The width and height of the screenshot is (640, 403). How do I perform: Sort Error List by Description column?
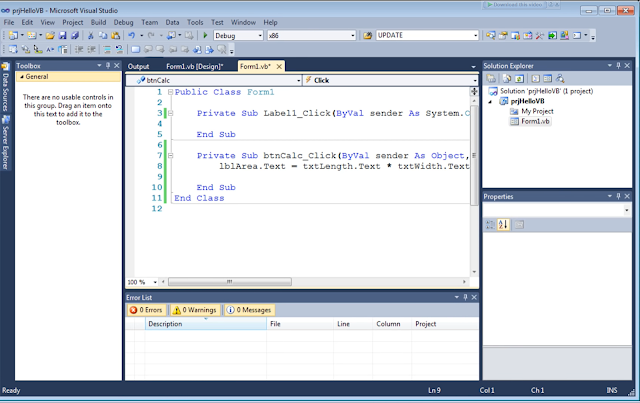206,324
